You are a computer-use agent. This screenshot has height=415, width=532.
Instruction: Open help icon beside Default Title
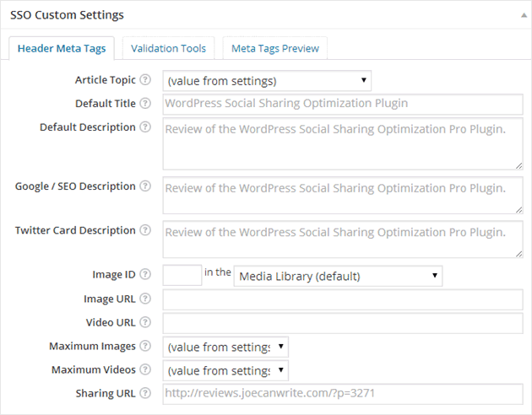(x=145, y=103)
